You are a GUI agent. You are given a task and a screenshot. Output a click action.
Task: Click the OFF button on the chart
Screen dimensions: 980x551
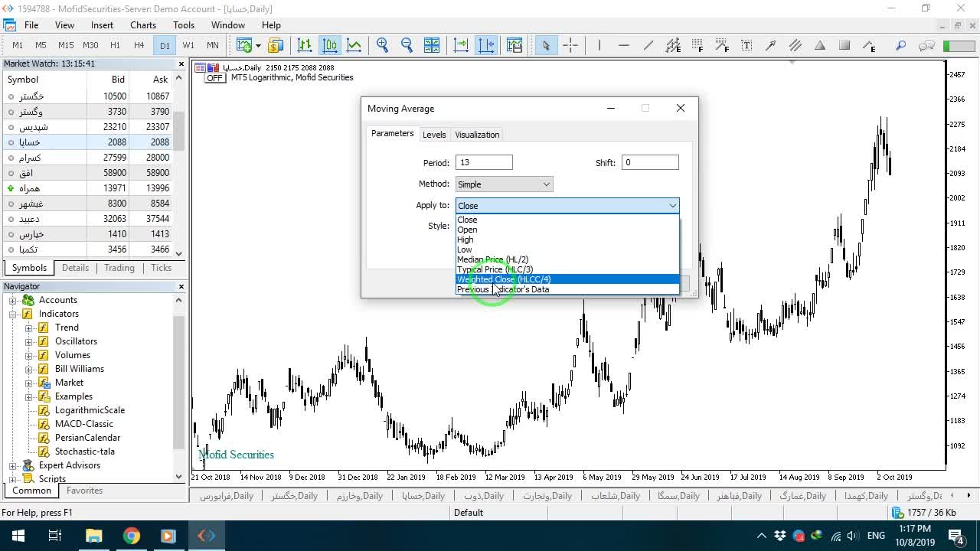[214, 78]
